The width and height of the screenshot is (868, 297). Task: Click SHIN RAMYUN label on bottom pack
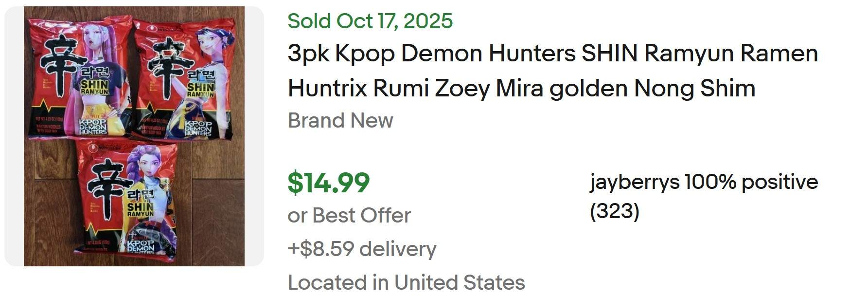[x=140, y=210]
